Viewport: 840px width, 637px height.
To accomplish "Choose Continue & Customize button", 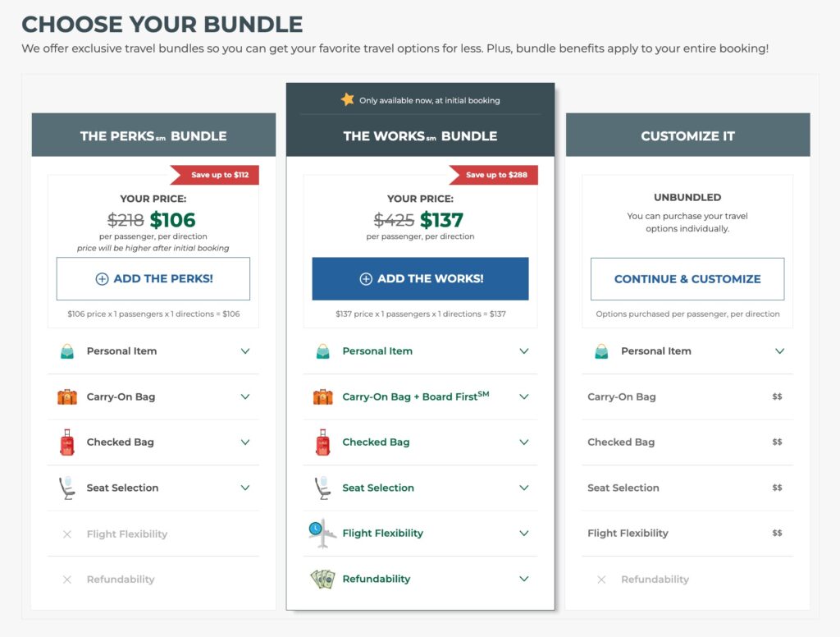I will [x=687, y=279].
